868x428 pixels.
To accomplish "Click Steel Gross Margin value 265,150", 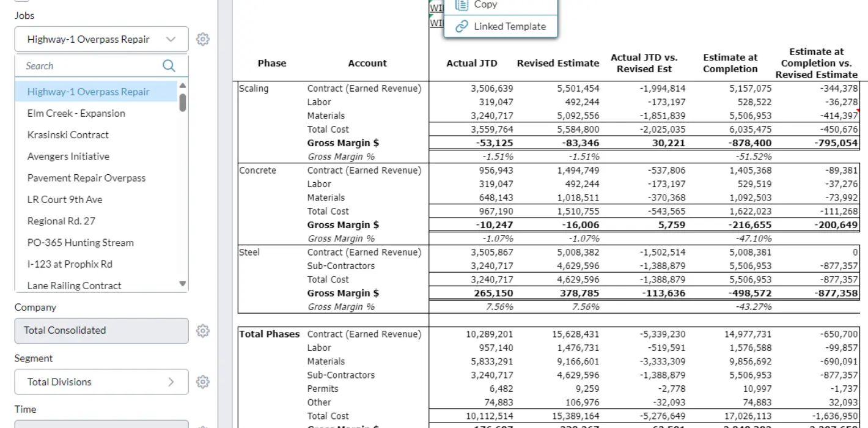I will tap(493, 293).
